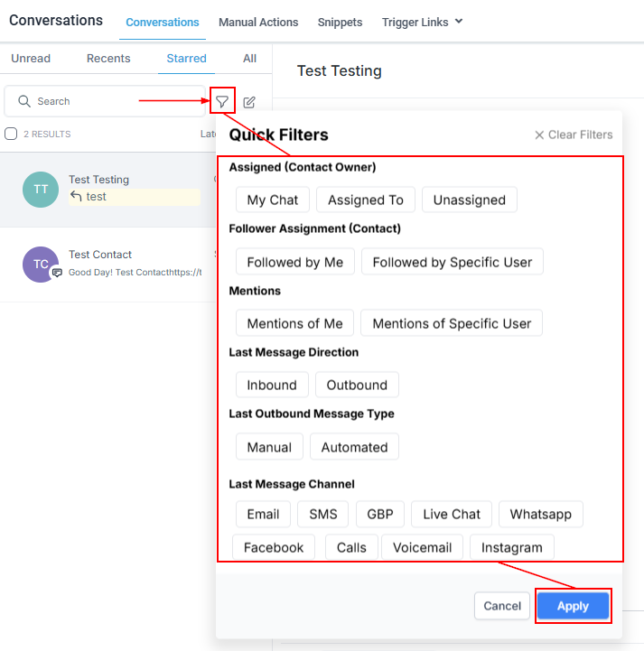This screenshot has width=644, height=651.
Task: Select the Live Chat channel filter
Action: (452, 514)
